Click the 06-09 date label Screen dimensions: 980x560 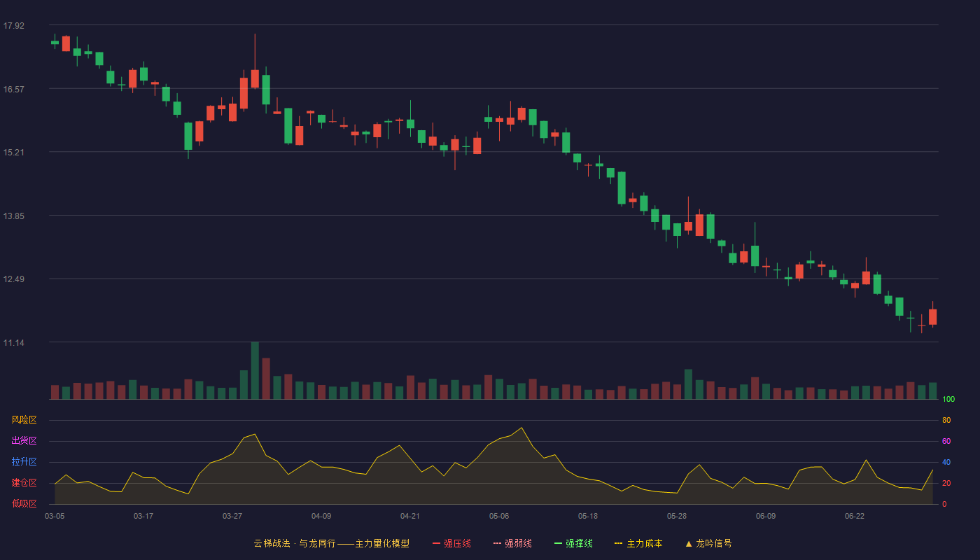tap(766, 516)
